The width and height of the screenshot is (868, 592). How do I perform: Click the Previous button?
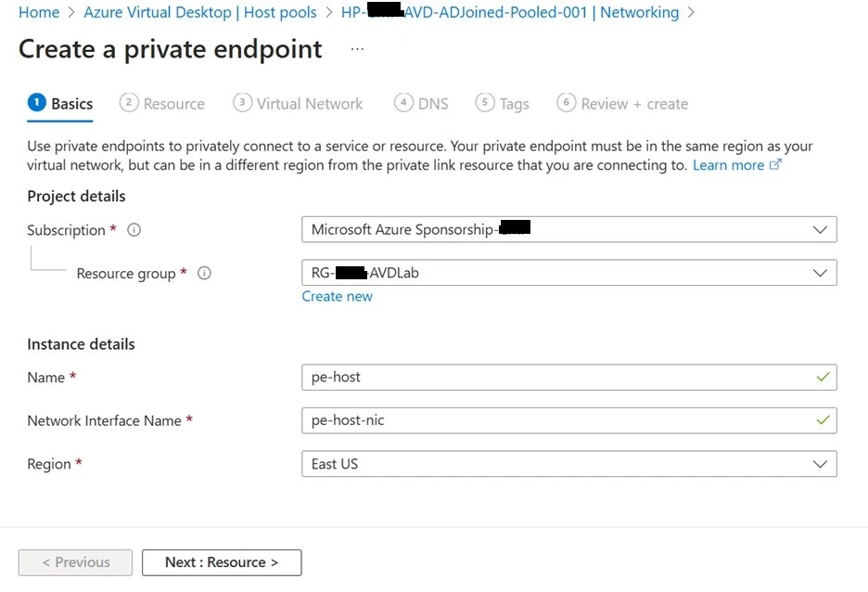75,562
